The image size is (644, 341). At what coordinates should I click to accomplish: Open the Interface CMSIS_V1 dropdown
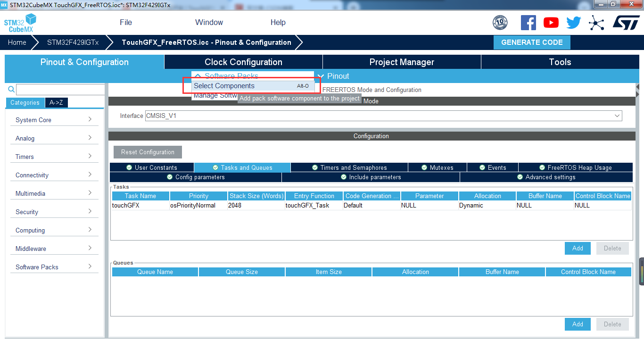[x=383, y=116]
